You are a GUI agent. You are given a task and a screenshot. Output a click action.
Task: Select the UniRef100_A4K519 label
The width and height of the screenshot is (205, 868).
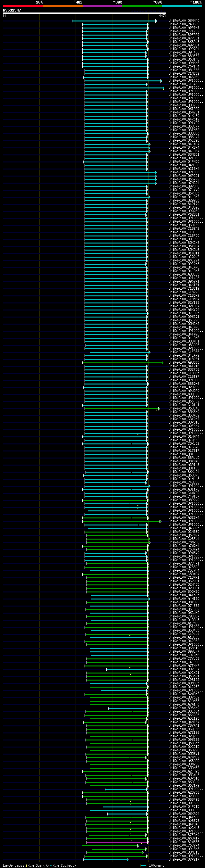(x=184, y=120)
